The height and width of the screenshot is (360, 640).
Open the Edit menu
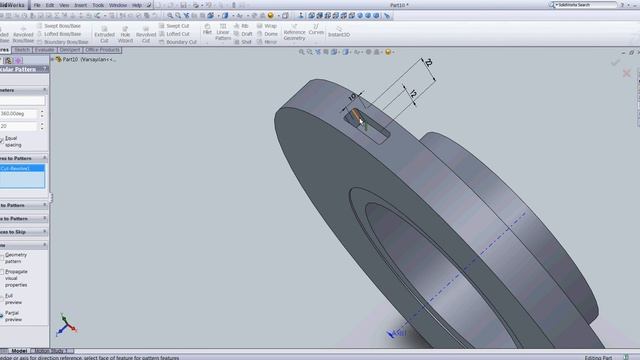pos(50,5)
